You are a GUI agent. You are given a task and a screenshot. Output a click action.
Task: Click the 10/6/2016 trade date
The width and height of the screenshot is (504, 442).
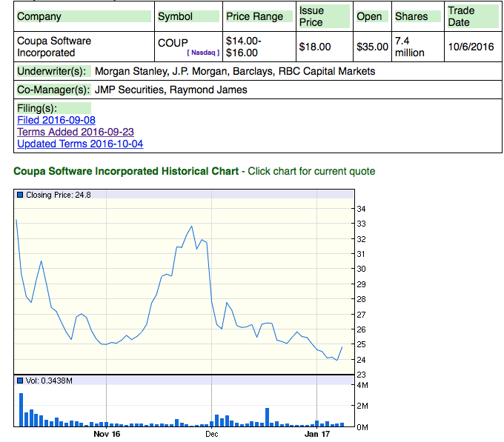(471, 47)
